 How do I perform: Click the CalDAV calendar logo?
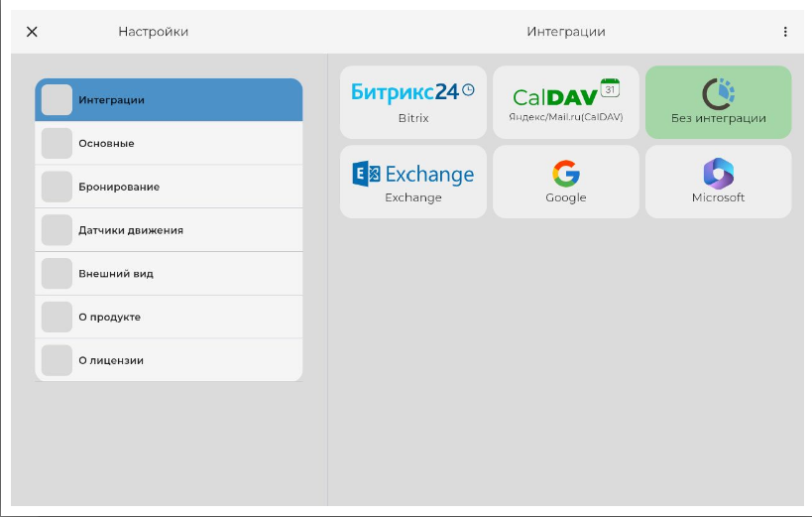click(566, 93)
